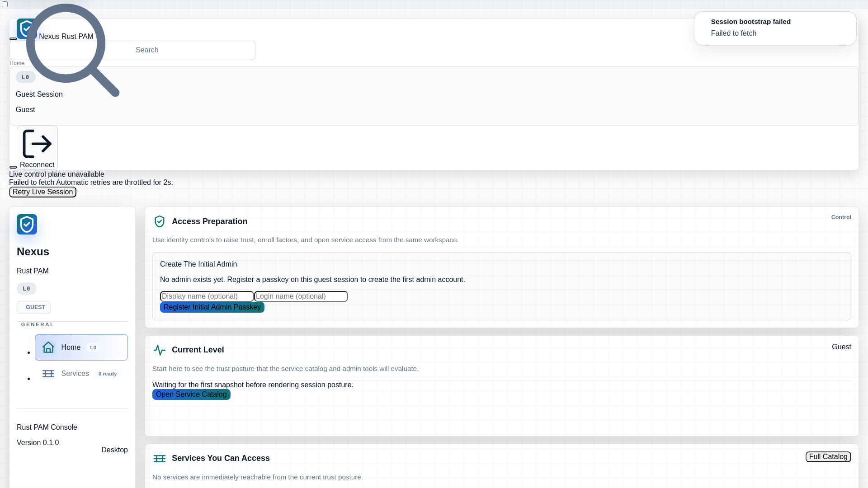Screen dimensions: 868x488
Task: Click the Guest Session label
Action: pos(39,94)
